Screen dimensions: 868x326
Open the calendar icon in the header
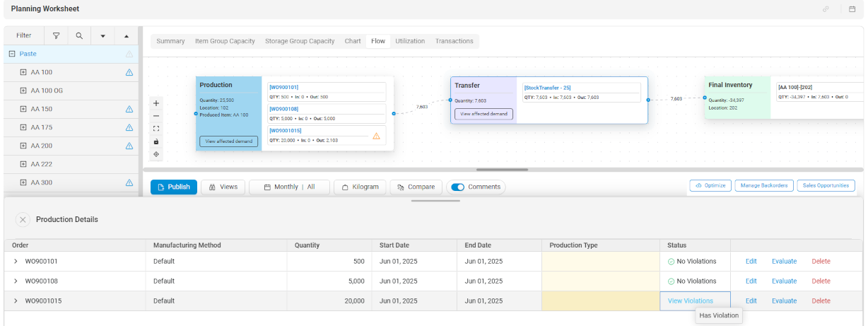(852, 9)
